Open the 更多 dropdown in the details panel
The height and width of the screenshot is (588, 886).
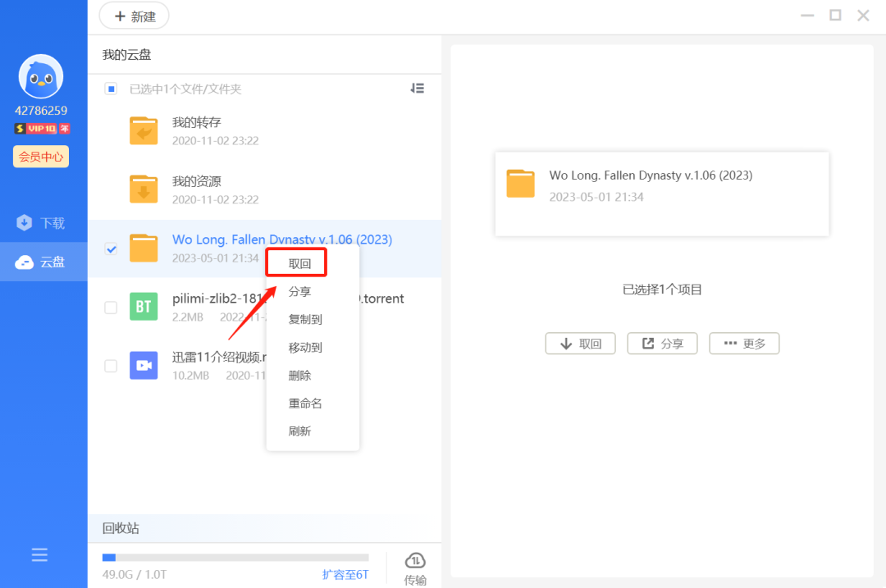744,344
